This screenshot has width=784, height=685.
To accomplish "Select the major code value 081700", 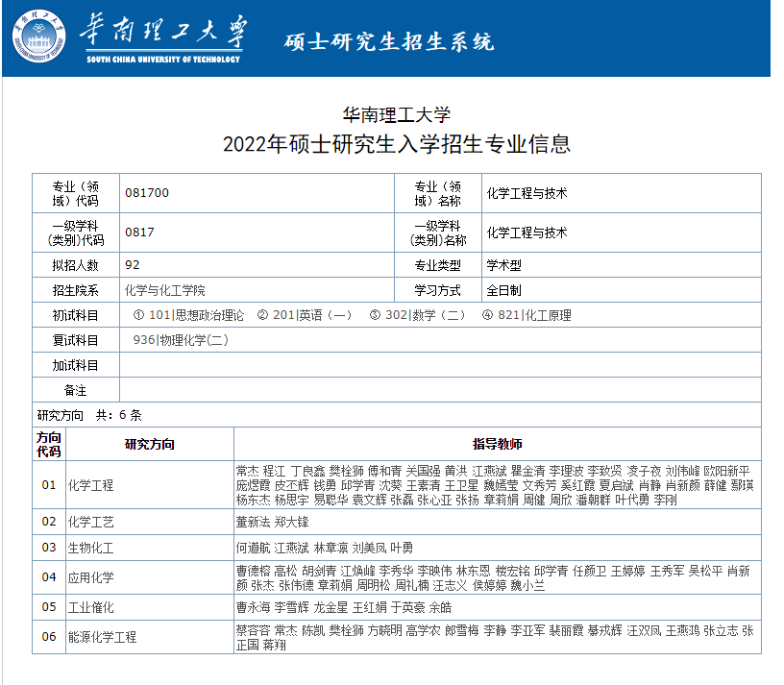I will click(x=147, y=193).
